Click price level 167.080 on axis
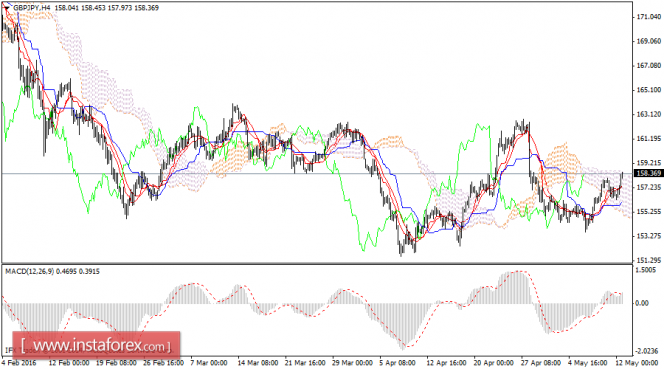Image resolution: width=664 pixels, height=369 pixels. coord(649,66)
